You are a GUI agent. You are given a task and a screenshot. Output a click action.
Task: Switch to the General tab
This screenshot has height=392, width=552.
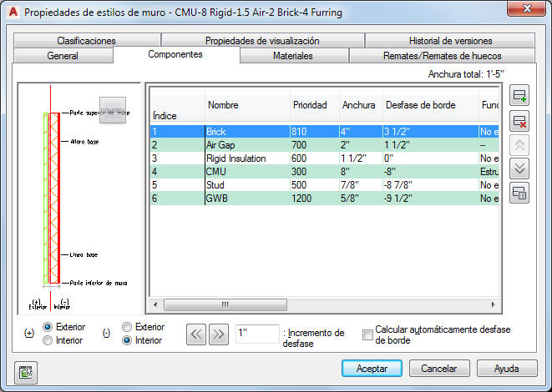(x=63, y=56)
